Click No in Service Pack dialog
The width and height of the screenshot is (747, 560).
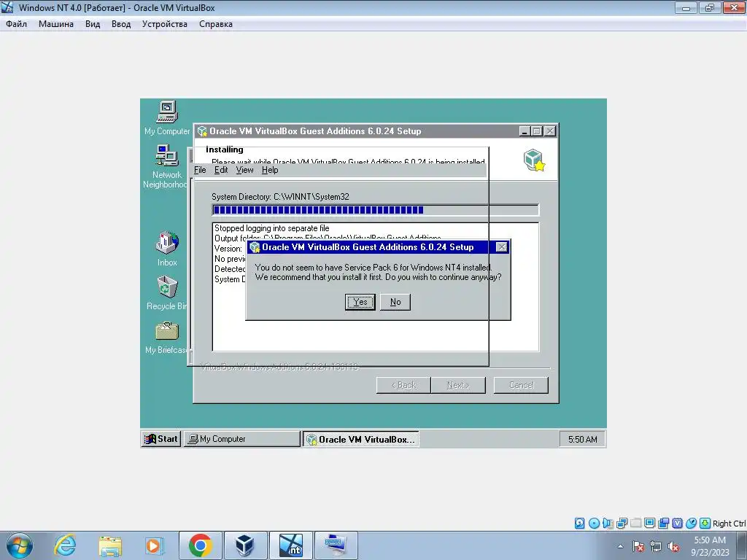(395, 302)
